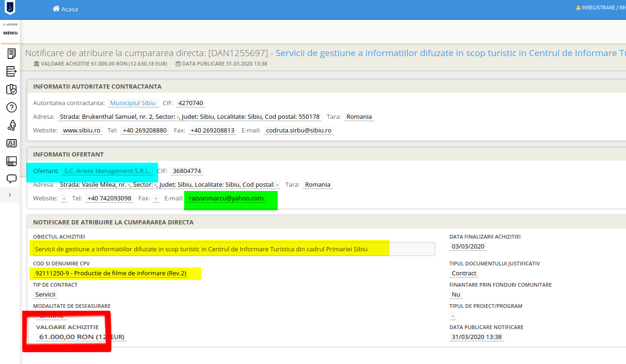Click the site logo shield
Screen dimensions: 626x364
[x=9, y=7]
